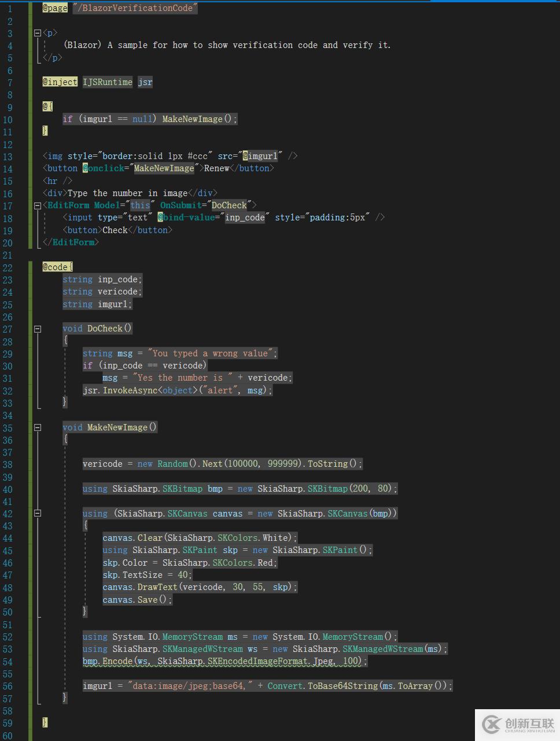560x741 pixels.
Task: Click MakeNewImage() call on line 10
Action: click(197, 119)
